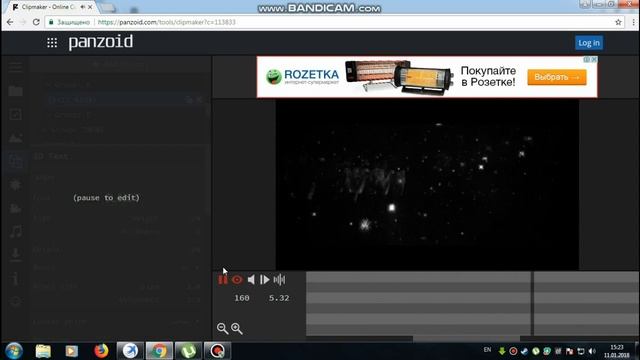
Task: Step forward one frame
Action: coord(264,280)
